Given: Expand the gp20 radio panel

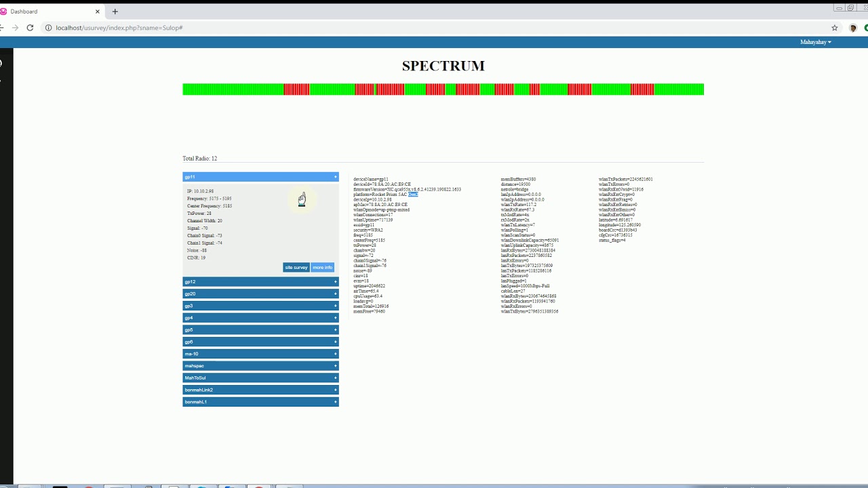Looking at the screenshot, I should coord(260,293).
